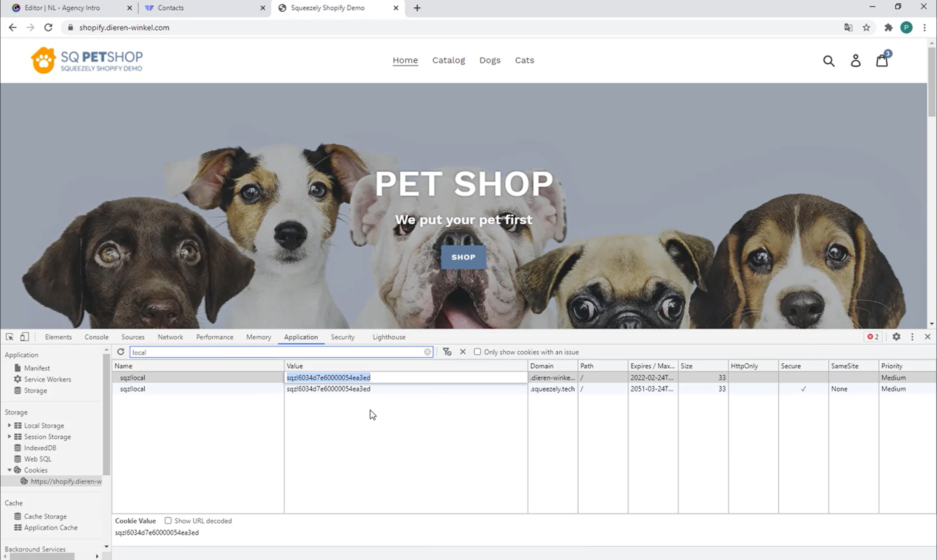Close the Contacts tab

click(x=263, y=8)
